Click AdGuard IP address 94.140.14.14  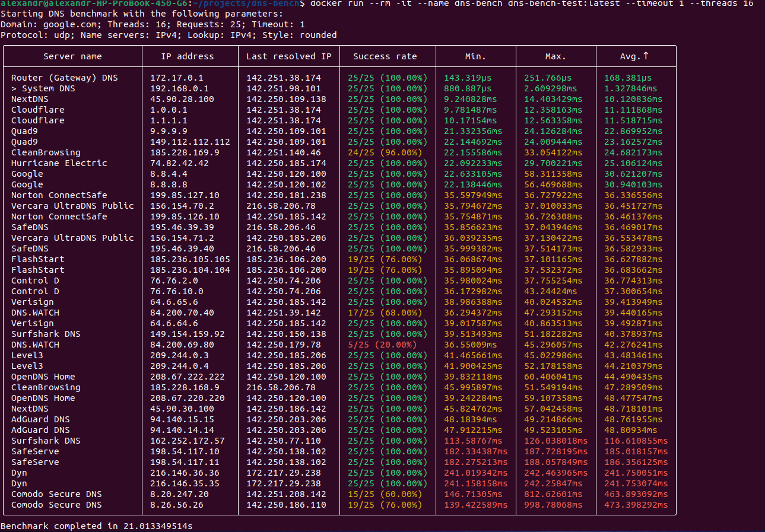coord(182,430)
